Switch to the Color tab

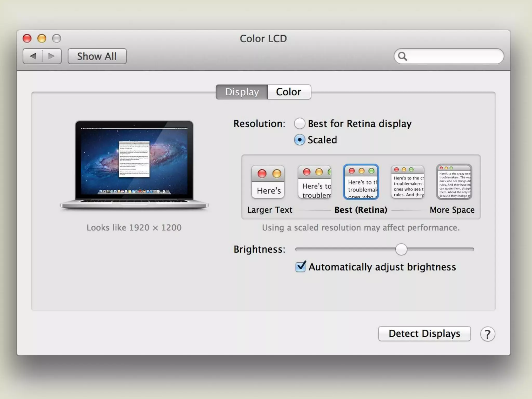point(289,92)
